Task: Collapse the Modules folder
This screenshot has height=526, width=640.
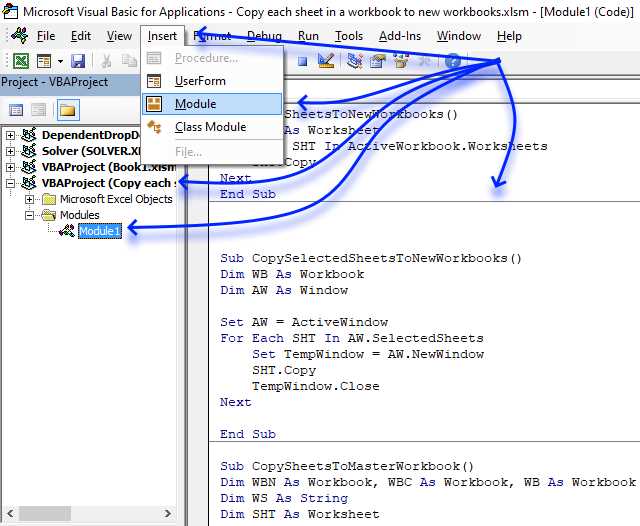Action: coord(29,215)
